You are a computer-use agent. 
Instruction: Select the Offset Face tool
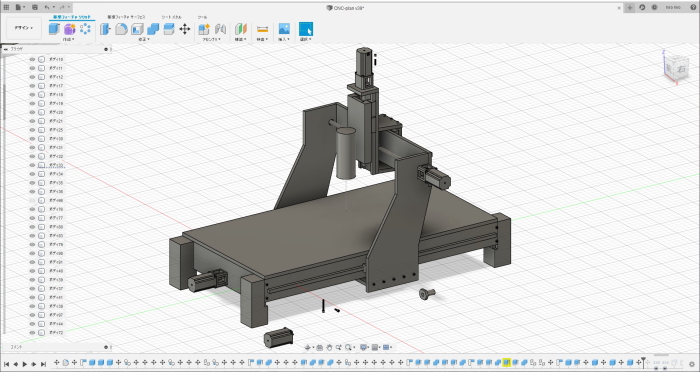(169, 29)
